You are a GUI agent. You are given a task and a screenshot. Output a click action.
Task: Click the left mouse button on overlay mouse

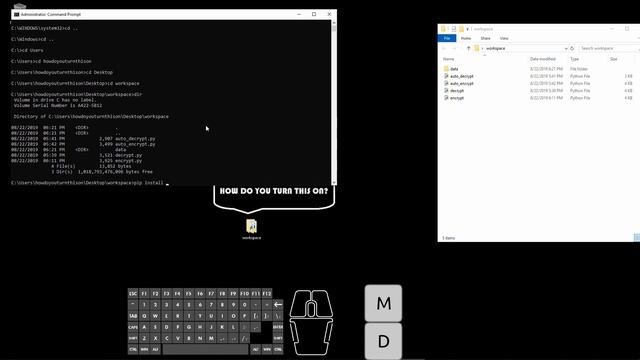(300, 303)
